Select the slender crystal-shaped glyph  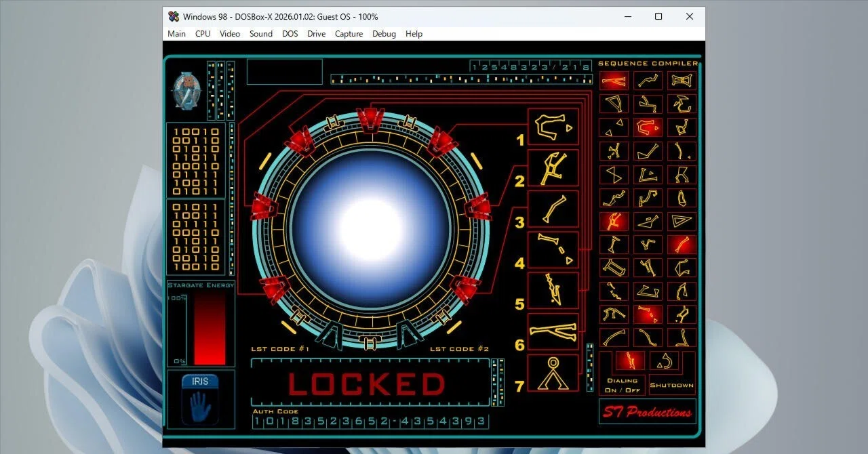(x=682, y=198)
